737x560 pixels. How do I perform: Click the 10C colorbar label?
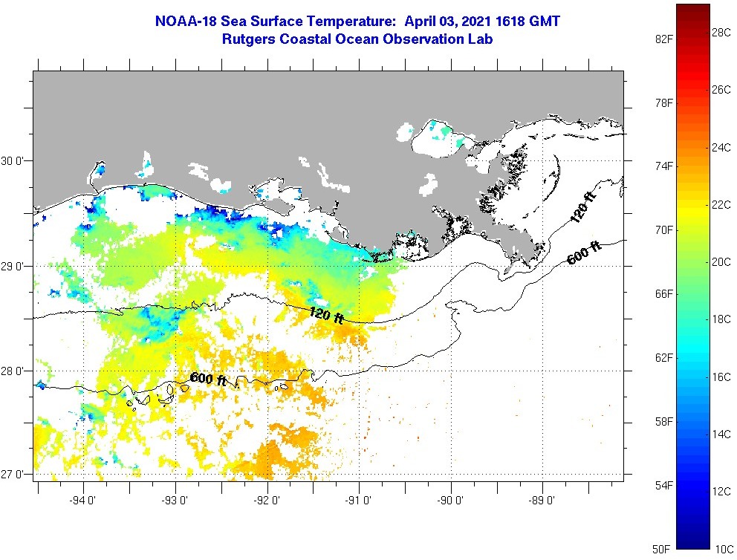(x=724, y=549)
